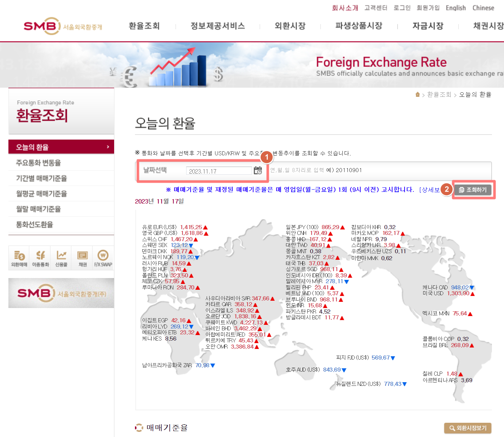Screen dimensions: 504x437
Task: Click the 튀르키예 TRY rate 45.43
Action: [246, 341]
